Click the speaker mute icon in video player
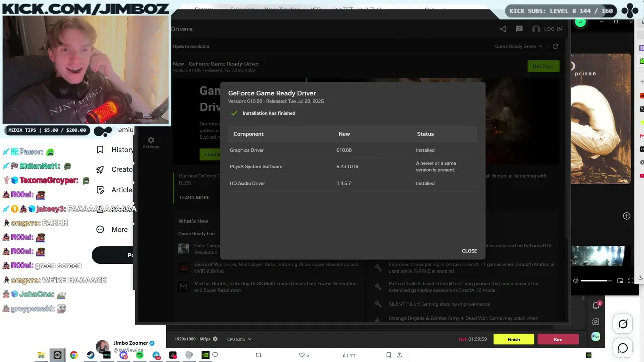Image resolution: width=644 pixels, height=362 pixels. [576, 281]
